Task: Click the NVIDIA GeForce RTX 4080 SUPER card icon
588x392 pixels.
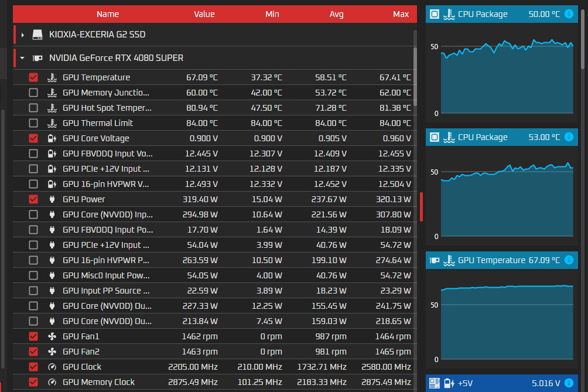Action: pyautogui.click(x=37, y=58)
